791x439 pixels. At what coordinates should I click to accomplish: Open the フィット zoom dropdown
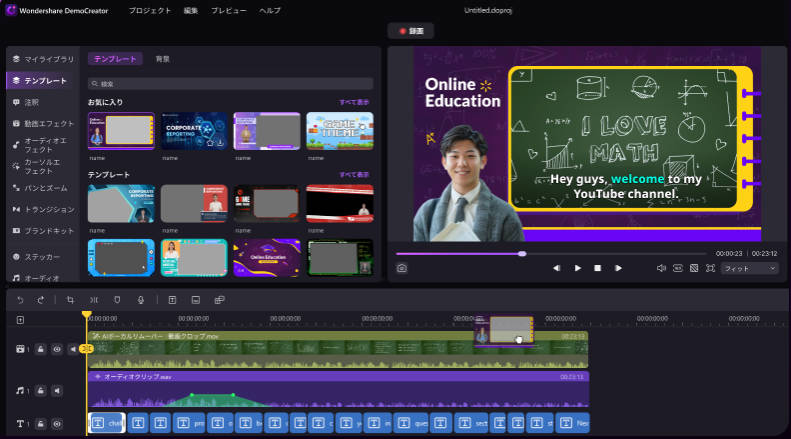tap(750, 269)
